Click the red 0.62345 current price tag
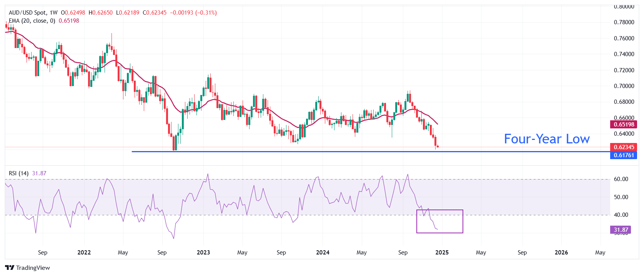The width and height of the screenshot is (644, 276). pos(624,147)
